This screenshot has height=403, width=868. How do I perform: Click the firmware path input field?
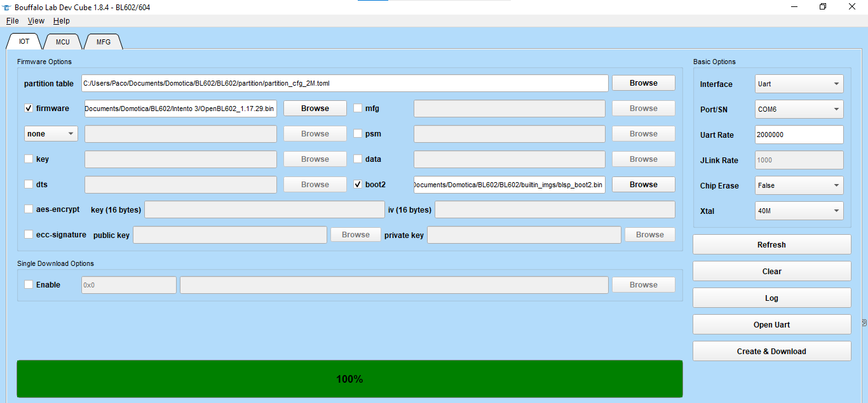[x=180, y=109]
